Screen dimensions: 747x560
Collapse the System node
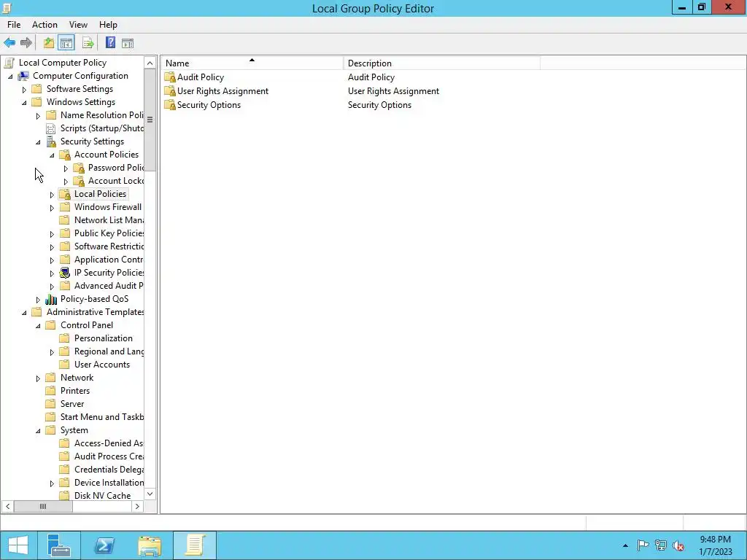tap(38, 431)
